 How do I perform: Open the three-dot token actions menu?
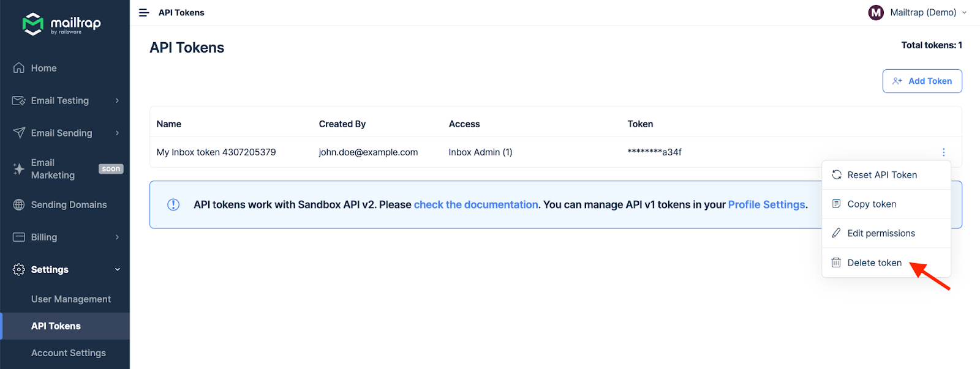(943, 152)
